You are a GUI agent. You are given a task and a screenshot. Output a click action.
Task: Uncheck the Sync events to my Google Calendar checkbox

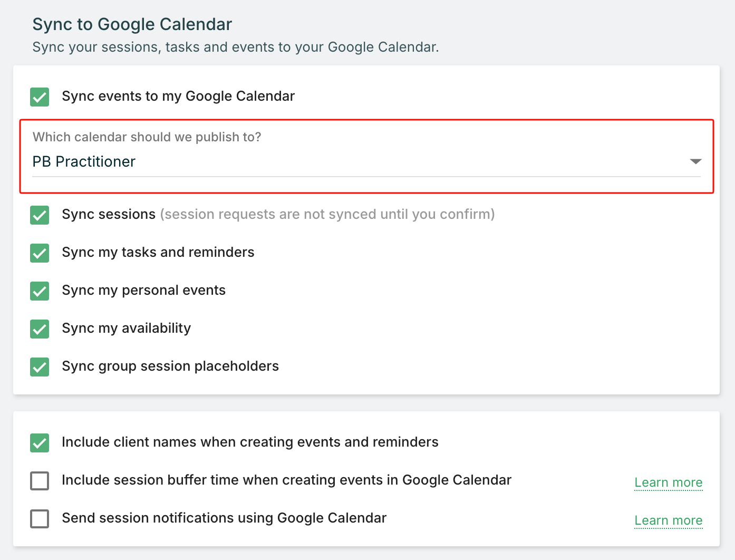pos(40,97)
